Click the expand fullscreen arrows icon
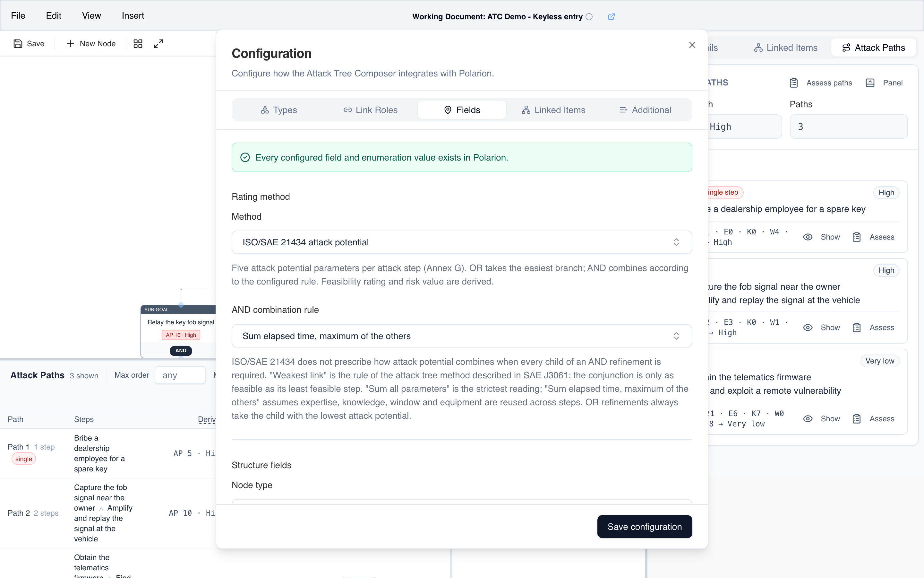Viewport: 924px width, 578px height. pyautogui.click(x=158, y=44)
